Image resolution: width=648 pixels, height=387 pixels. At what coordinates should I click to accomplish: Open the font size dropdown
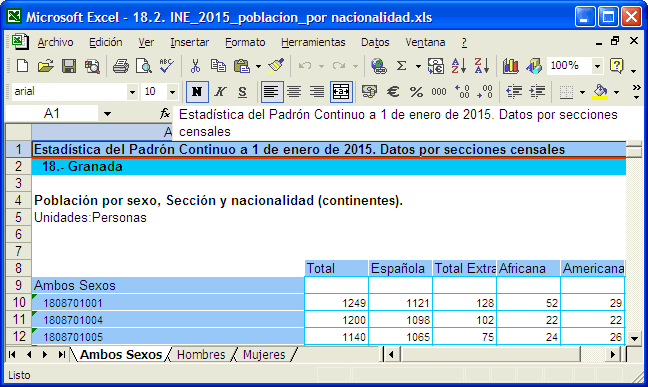click(172, 91)
